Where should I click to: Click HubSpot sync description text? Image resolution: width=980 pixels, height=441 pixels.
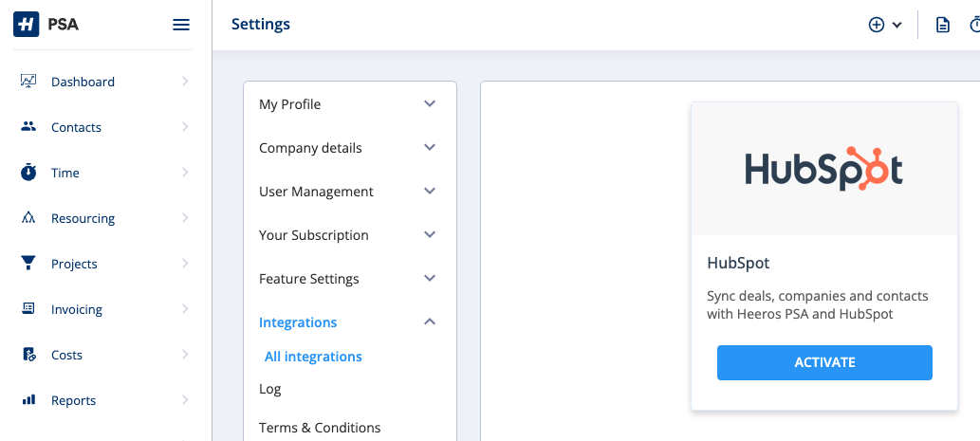pyautogui.click(x=818, y=304)
